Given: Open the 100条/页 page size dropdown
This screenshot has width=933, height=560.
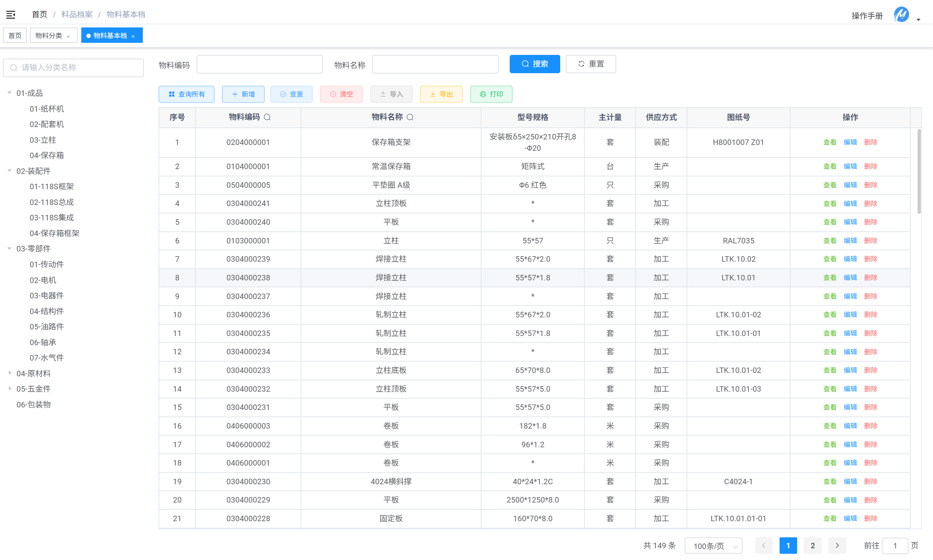Looking at the screenshot, I should (x=713, y=546).
